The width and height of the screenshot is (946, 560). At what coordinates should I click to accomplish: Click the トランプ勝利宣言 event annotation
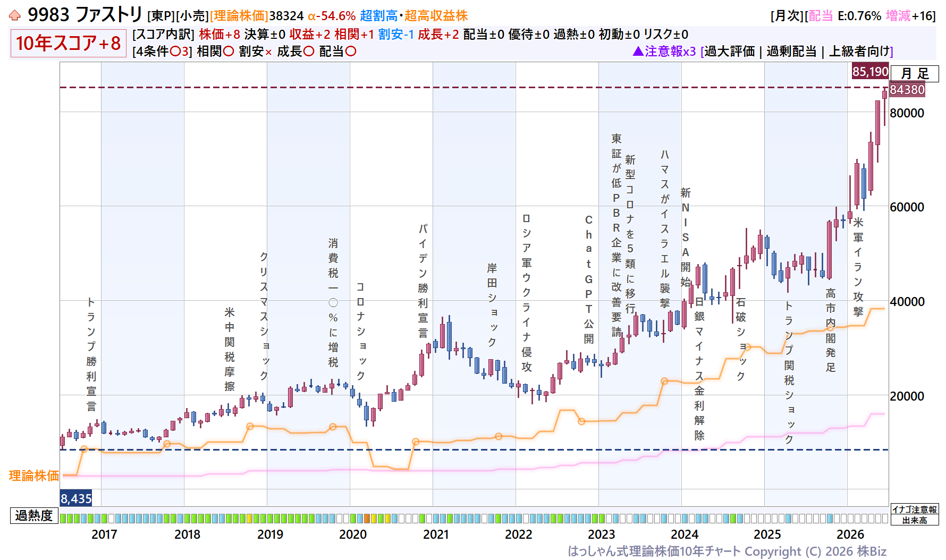(x=91, y=354)
